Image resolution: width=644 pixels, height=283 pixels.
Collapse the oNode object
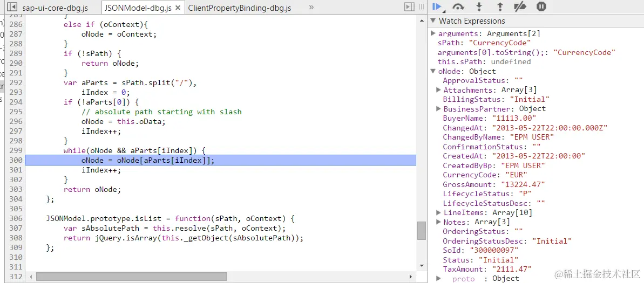[x=433, y=71]
